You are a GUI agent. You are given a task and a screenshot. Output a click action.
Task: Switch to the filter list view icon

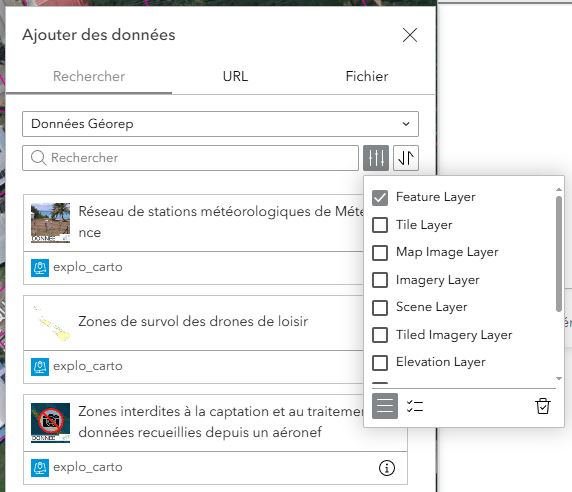tap(385, 406)
